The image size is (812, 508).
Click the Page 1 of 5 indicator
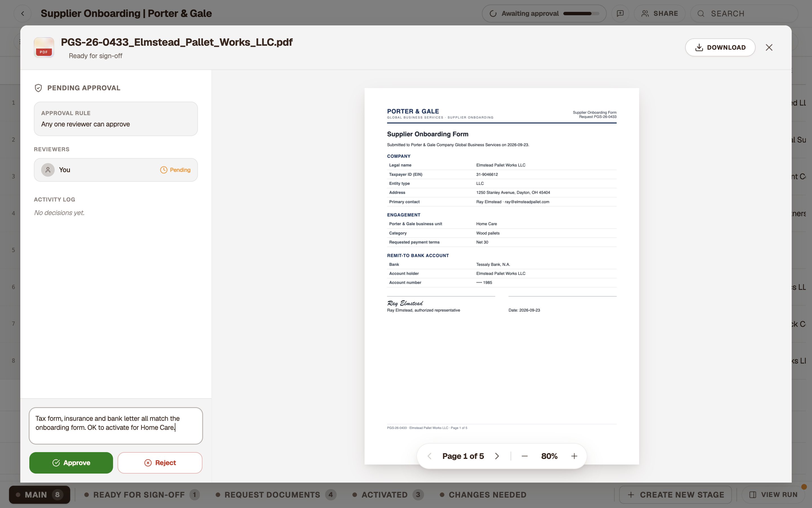click(463, 456)
